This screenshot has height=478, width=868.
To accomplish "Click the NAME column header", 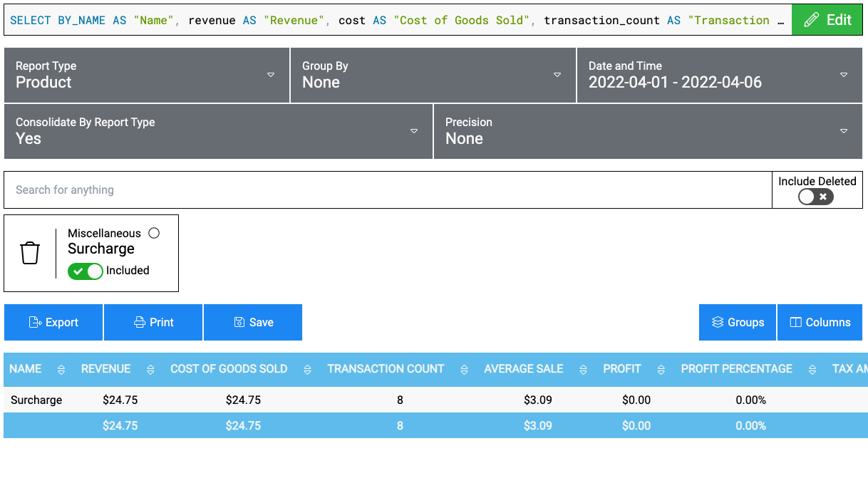I will [x=26, y=369].
